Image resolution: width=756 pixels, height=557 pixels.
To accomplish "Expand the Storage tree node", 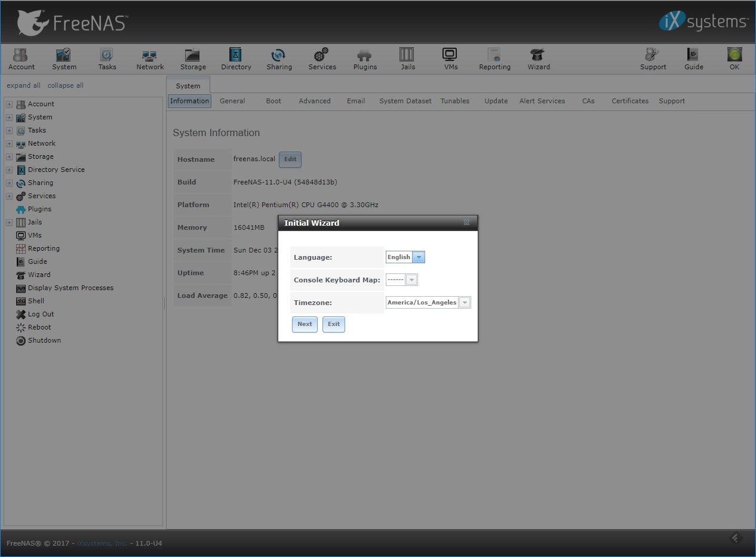I will (x=9, y=157).
